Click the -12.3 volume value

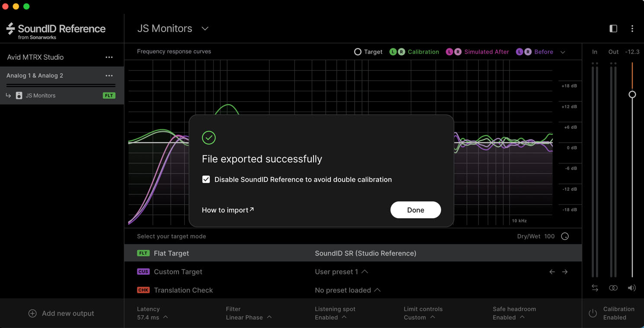[x=632, y=52]
